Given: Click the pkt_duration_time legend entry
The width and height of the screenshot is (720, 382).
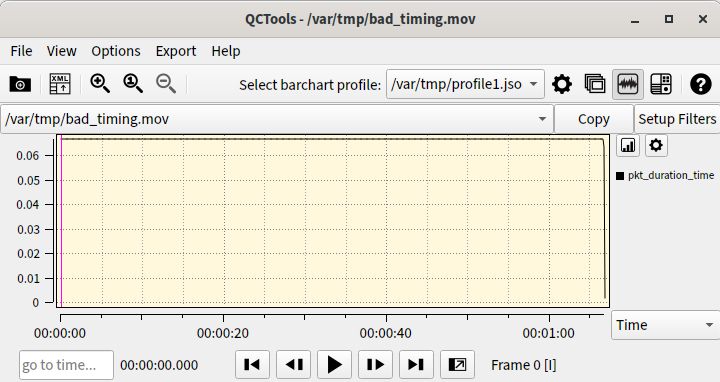Looking at the screenshot, I should (x=665, y=175).
